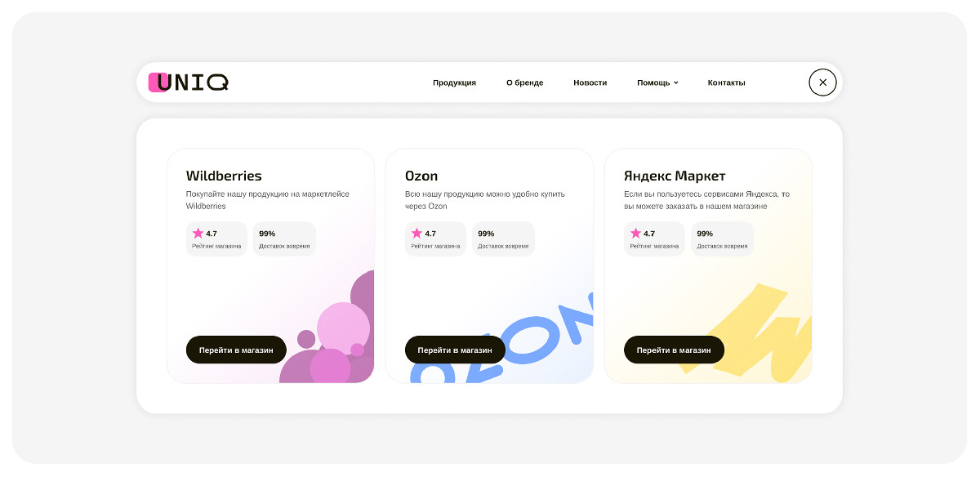The image size is (980, 477).
Task: Close the marketplace overlay with X
Action: 822,82
